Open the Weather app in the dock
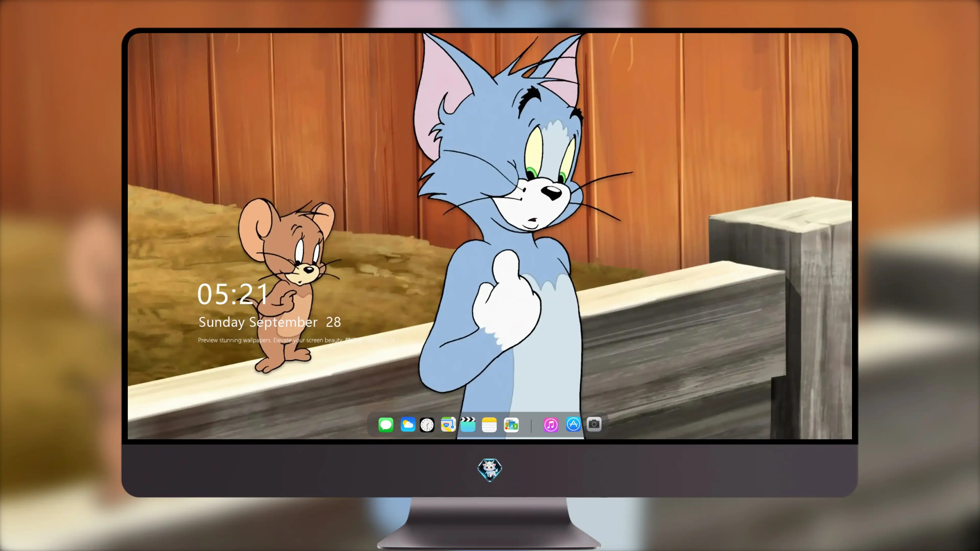980x551 pixels. point(408,424)
